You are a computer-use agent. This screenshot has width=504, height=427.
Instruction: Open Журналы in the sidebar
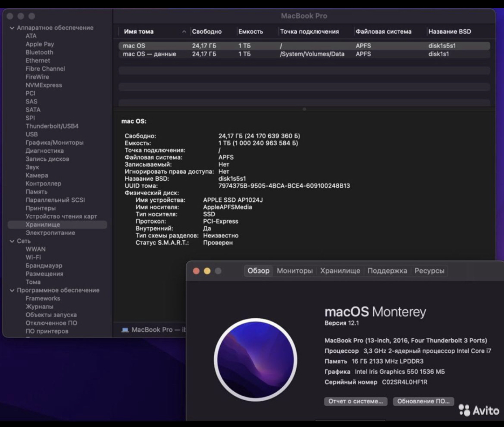(39, 307)
